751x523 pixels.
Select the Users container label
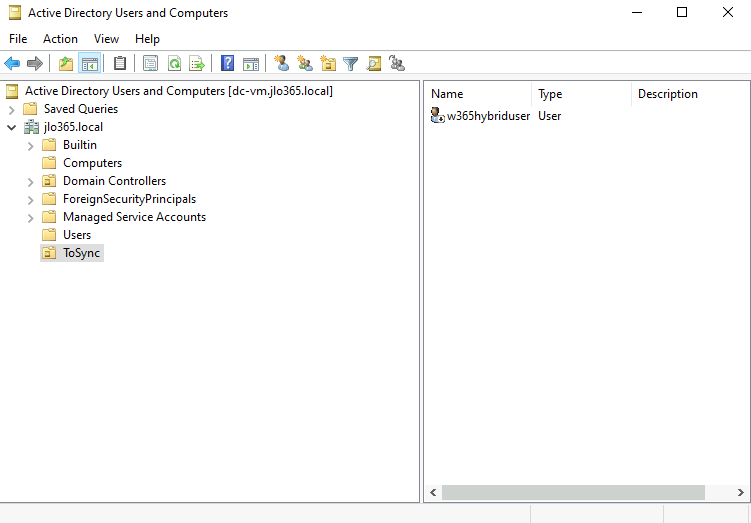[77, 235]
